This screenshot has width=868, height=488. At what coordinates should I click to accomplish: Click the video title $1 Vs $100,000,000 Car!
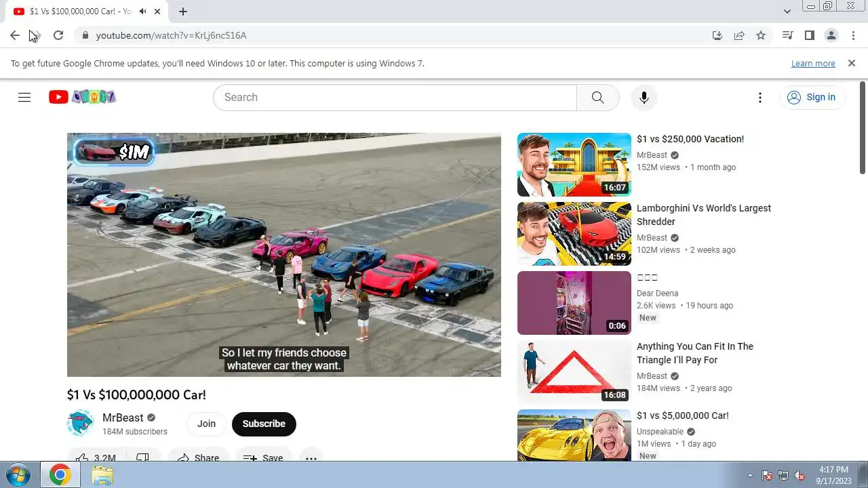136,394
